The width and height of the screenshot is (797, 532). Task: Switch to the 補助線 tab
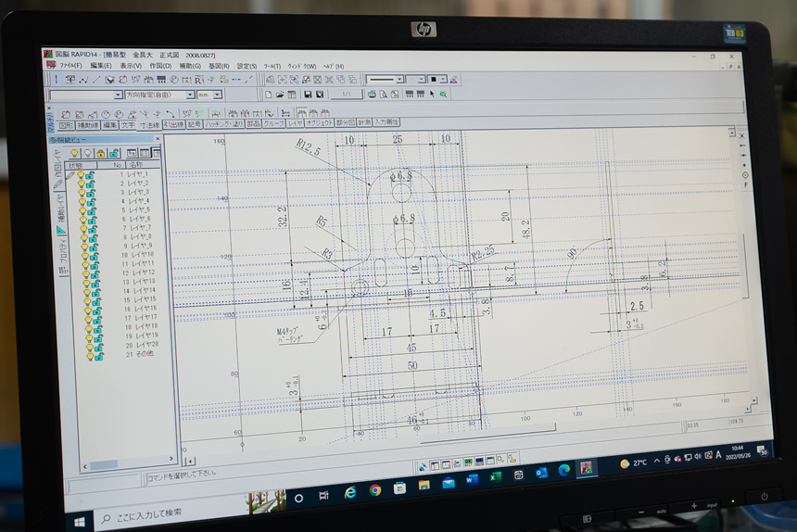pos(88,125)
